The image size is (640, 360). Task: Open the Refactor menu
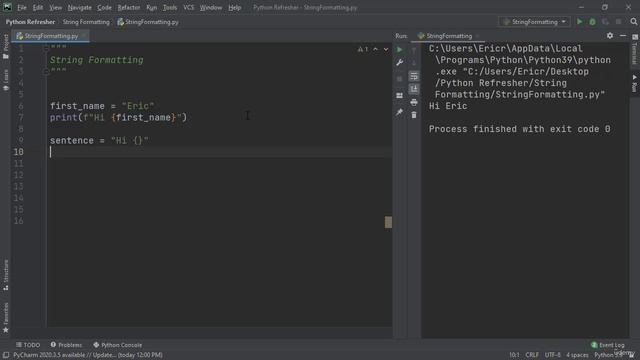[x=129, y=7]
